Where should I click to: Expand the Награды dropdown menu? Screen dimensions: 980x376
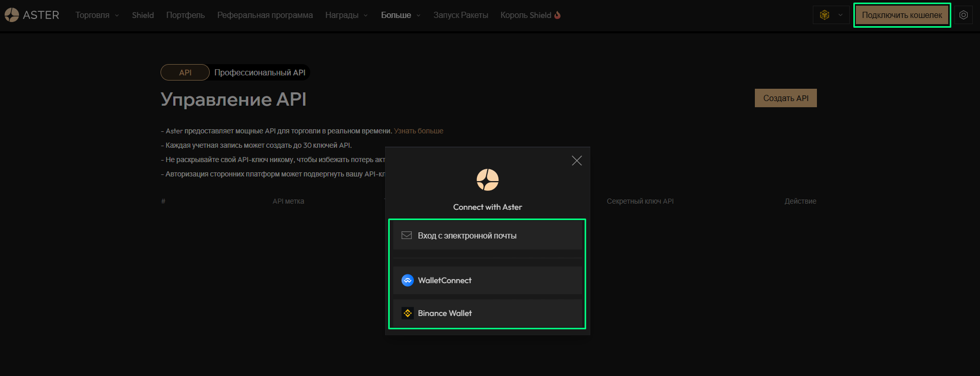pos(347,15)
